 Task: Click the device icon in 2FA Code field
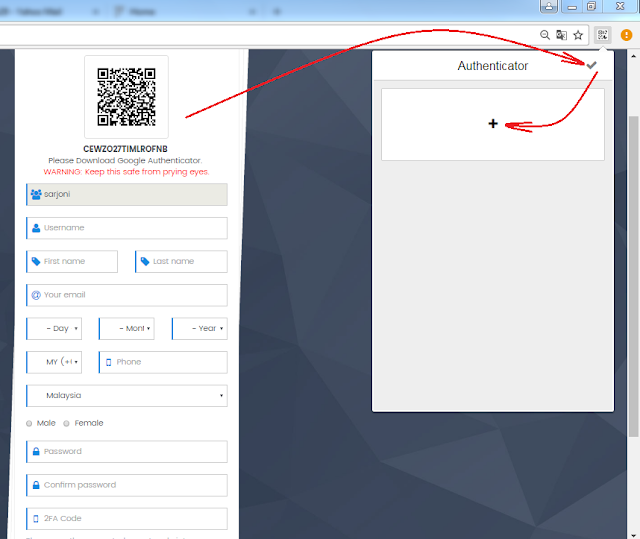point(36,519)
